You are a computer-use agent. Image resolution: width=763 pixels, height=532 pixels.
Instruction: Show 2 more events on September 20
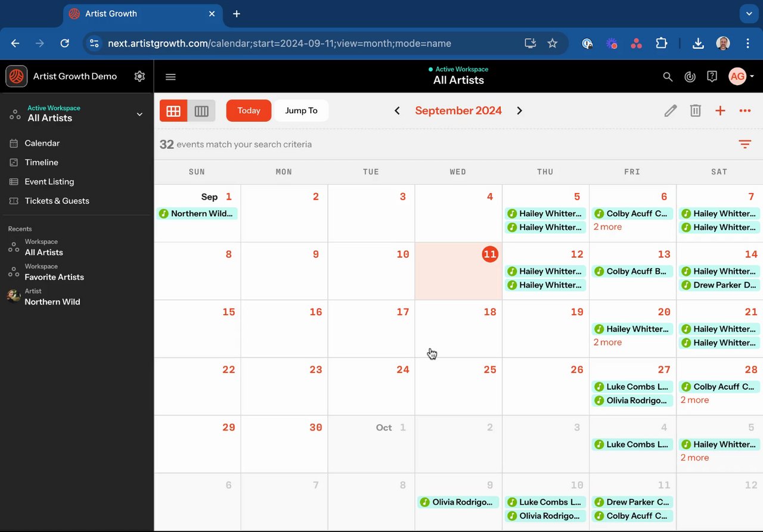click(607, 343)
